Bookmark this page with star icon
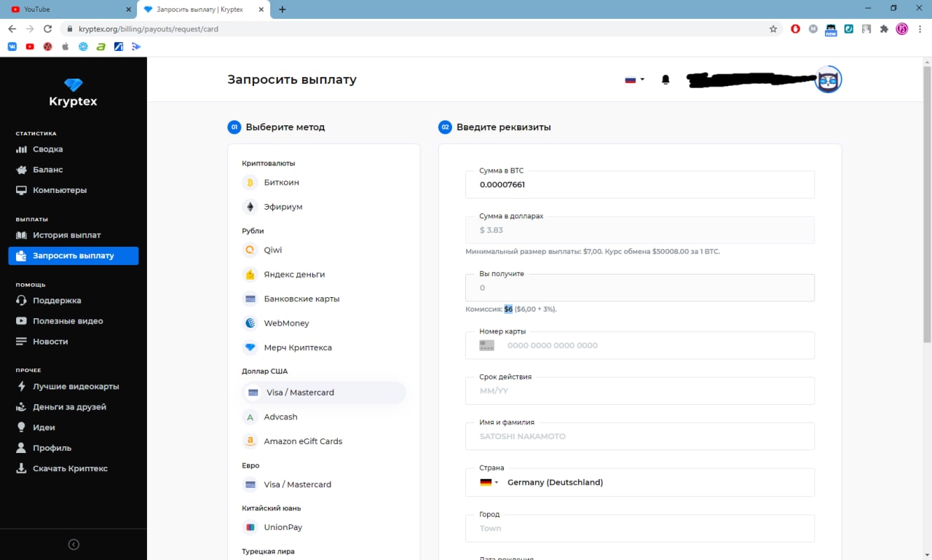The image size is (932, 560). click(773, 29)
